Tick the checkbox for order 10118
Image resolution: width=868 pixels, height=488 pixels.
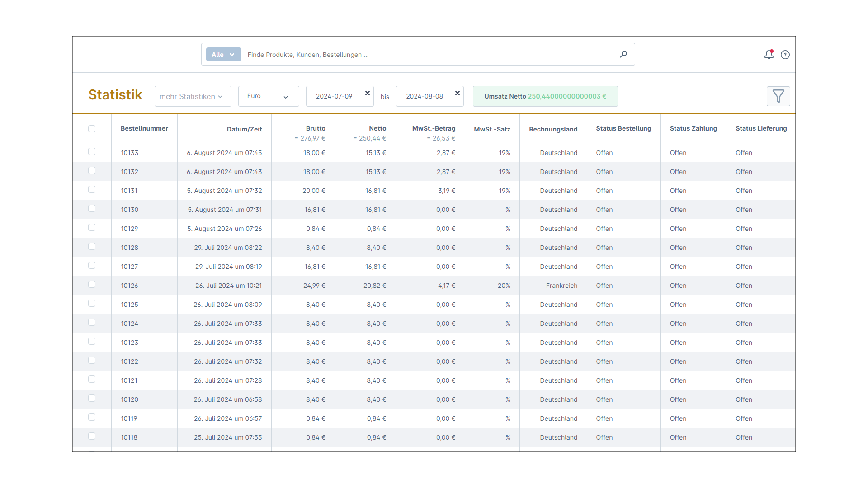(92, 436)
